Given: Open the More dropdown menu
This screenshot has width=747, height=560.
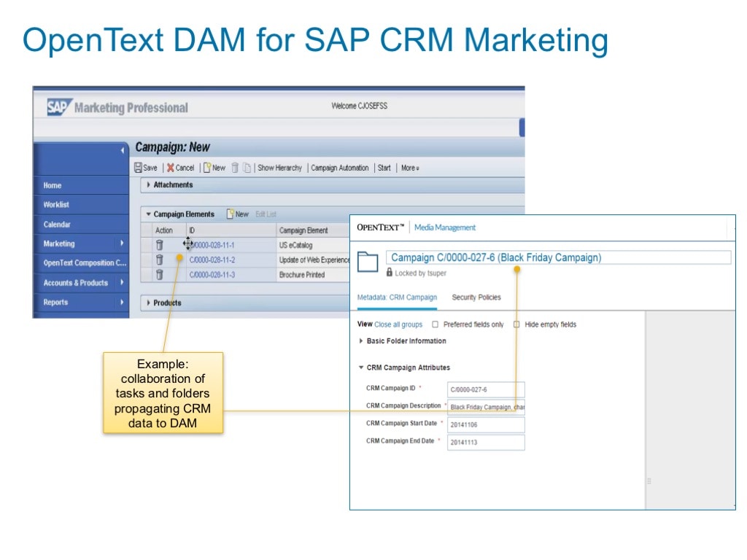Looking at the screenshot, I should [410, 168].
